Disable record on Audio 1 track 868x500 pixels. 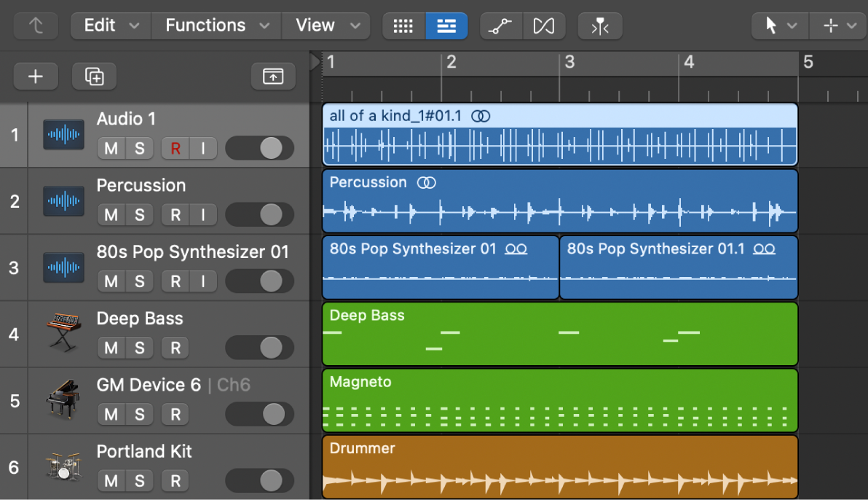(x=175, y=148)
